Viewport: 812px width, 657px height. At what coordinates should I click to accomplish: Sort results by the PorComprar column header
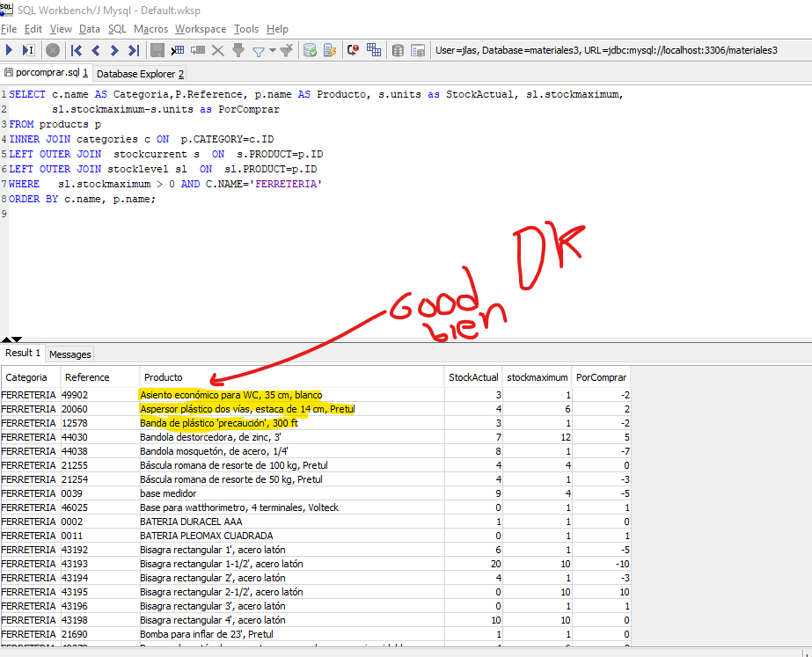(601, 377)
